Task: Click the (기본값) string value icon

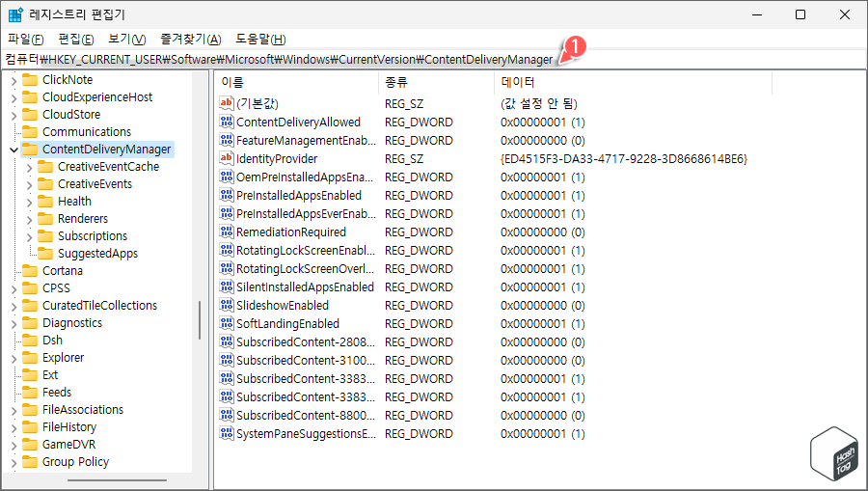Action: [x=227, y=103]
